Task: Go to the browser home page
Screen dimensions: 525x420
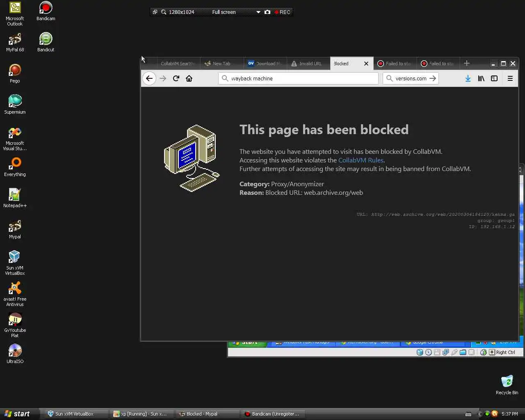Action: tap(189, 78)
